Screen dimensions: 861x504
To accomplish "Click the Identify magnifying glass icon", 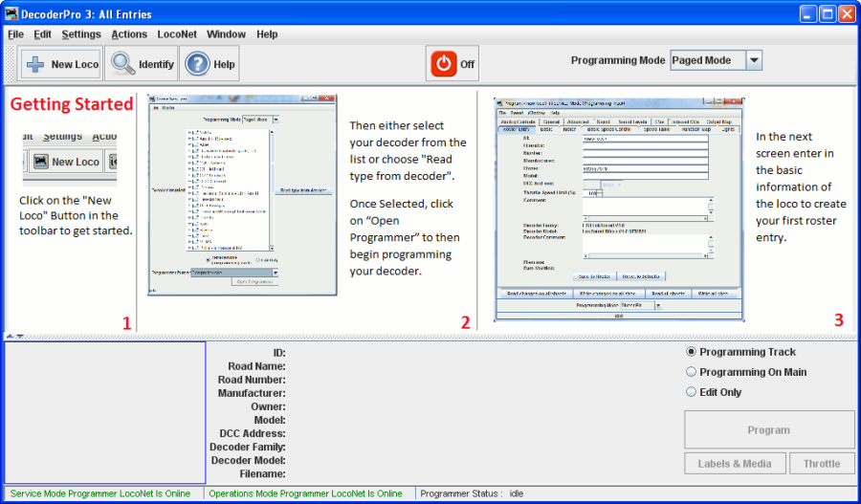I will pos(122,64).
